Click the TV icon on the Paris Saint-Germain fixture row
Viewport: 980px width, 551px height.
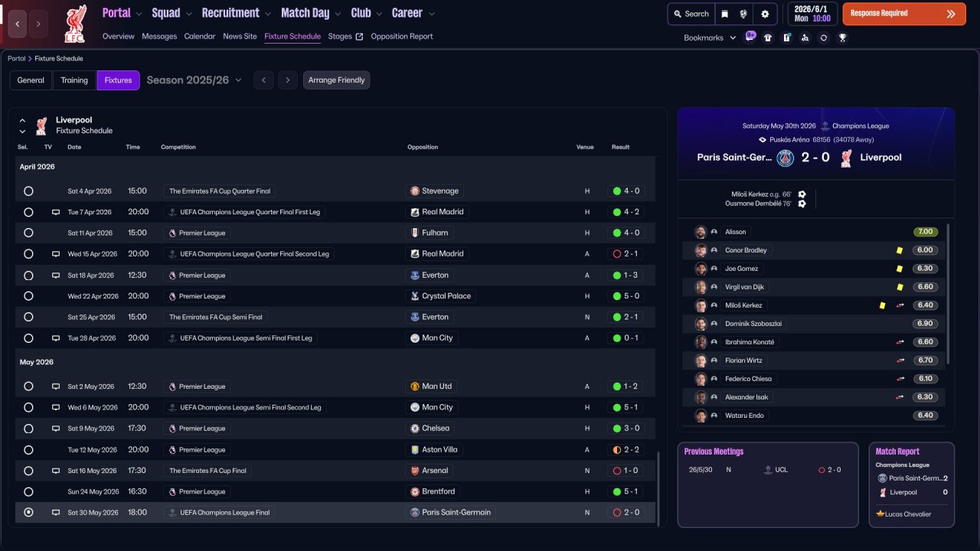[x=55, y=513]
